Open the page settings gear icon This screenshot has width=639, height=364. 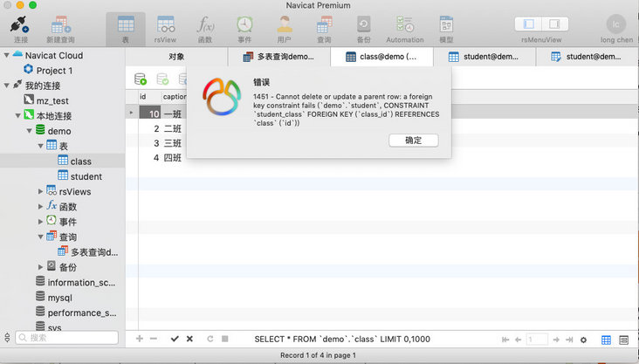pos(584,340)
